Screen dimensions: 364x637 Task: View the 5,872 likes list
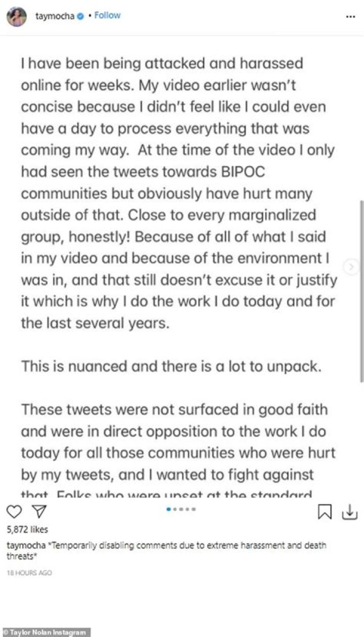point(27,530)
